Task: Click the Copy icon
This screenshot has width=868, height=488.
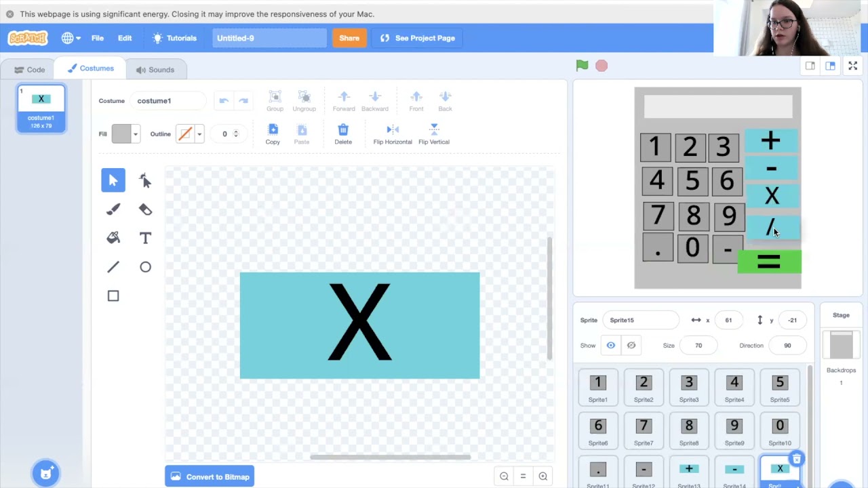Action: 273,134
